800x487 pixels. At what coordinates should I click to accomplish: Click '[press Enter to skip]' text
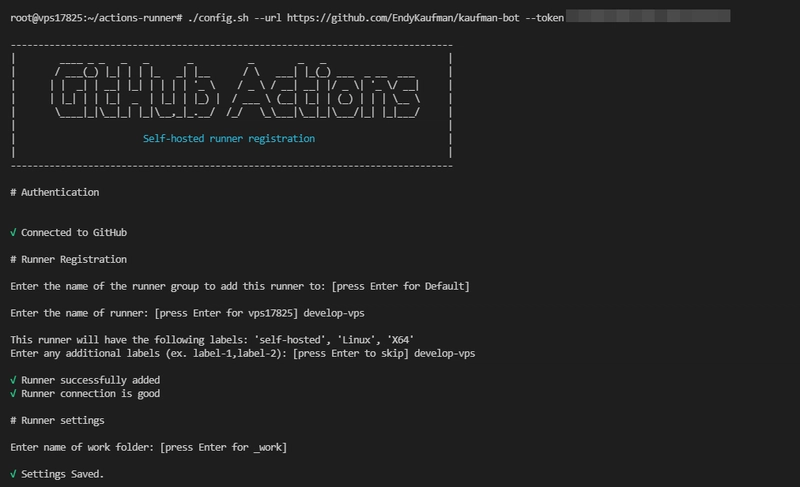[351, 353]
